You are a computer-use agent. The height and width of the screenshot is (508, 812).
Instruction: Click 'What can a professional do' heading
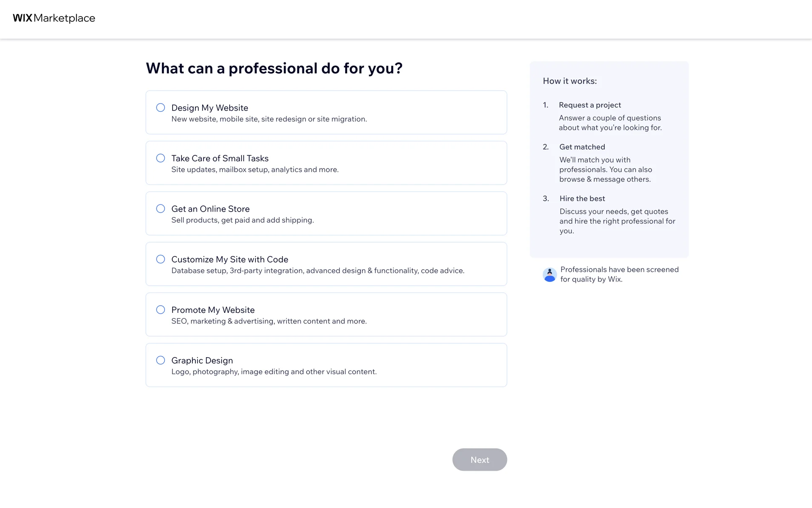coord(274,68)
